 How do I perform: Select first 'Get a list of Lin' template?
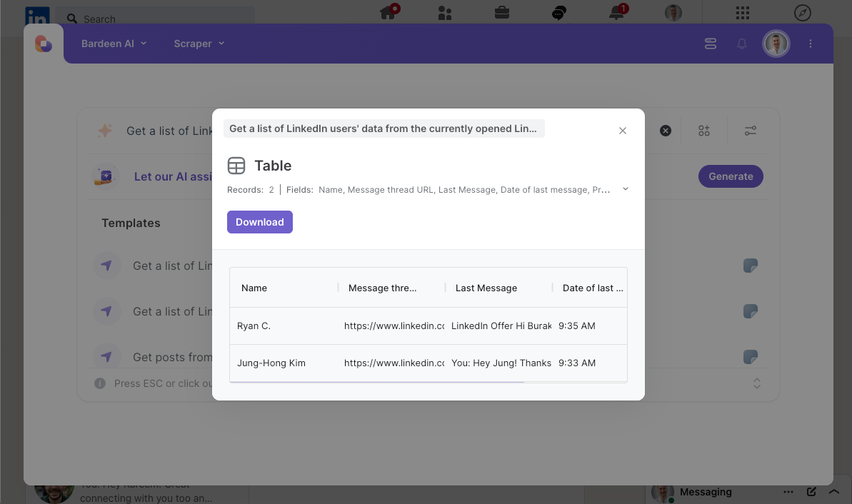point(172,266)
